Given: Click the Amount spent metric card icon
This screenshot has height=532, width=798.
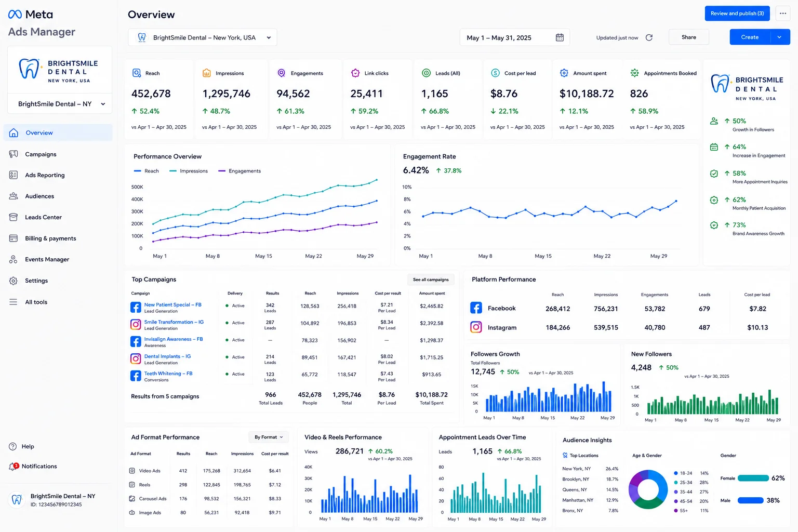Looking at the screenshot, I should click(x=564, y=73).
